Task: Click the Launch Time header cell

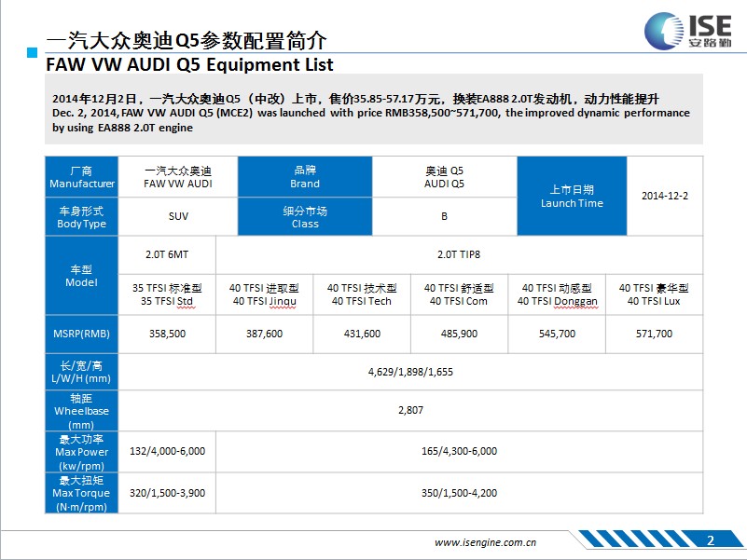Action: pos(572,196)
